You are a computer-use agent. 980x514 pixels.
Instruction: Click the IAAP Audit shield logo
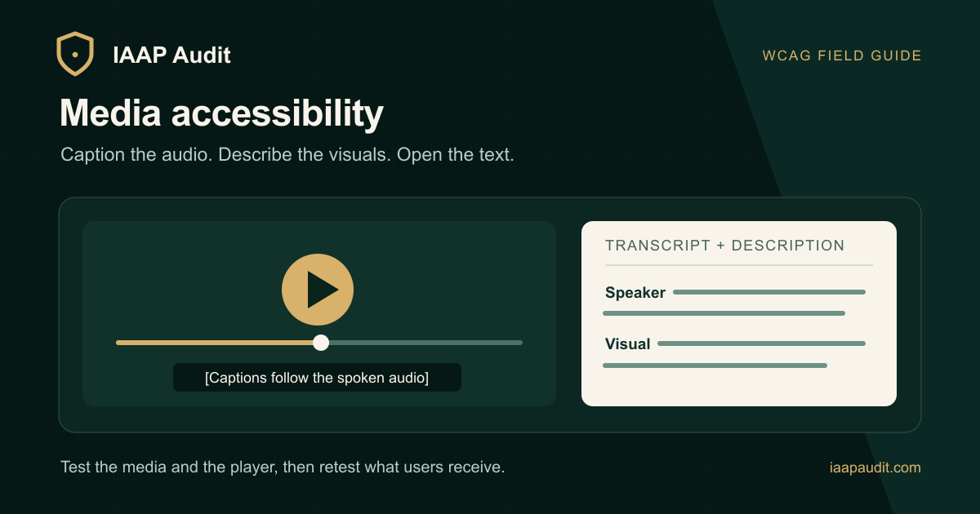tap(75, 54)
